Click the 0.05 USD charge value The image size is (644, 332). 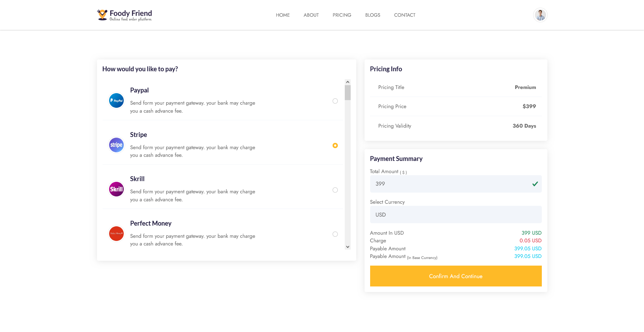pos(530,241)
